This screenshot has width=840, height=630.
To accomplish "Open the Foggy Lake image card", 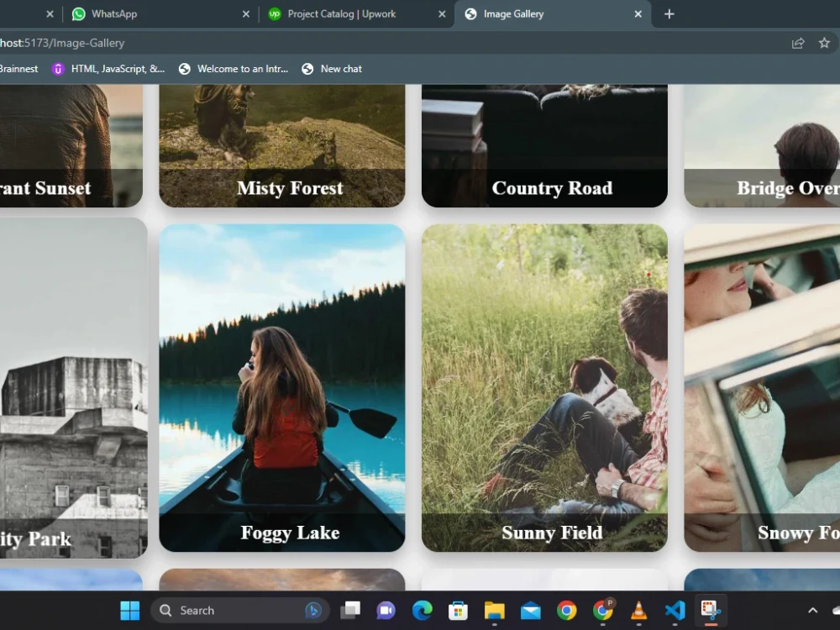I will click(x=282, y=388).
